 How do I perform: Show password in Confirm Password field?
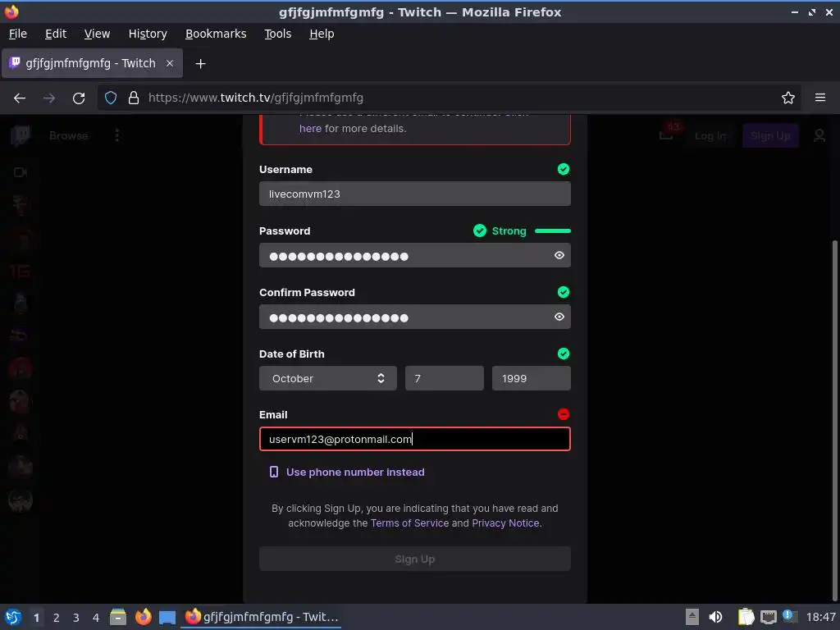(x=559, y=317)
